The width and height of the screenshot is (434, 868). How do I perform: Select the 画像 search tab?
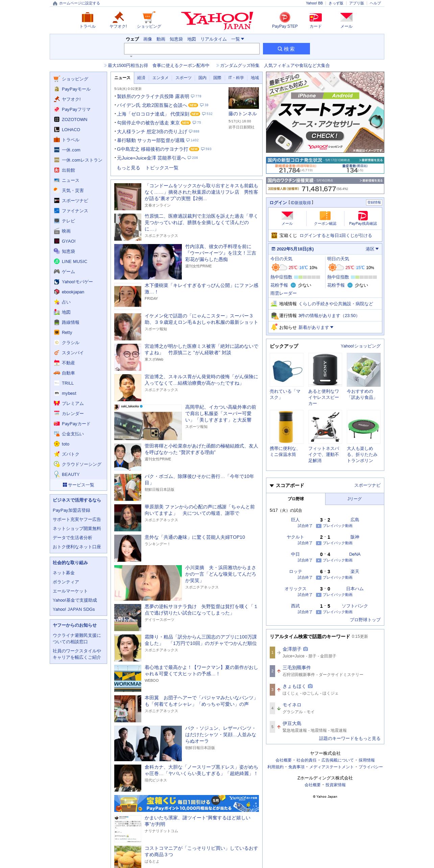pyautogui.click(x=148, y=39)
